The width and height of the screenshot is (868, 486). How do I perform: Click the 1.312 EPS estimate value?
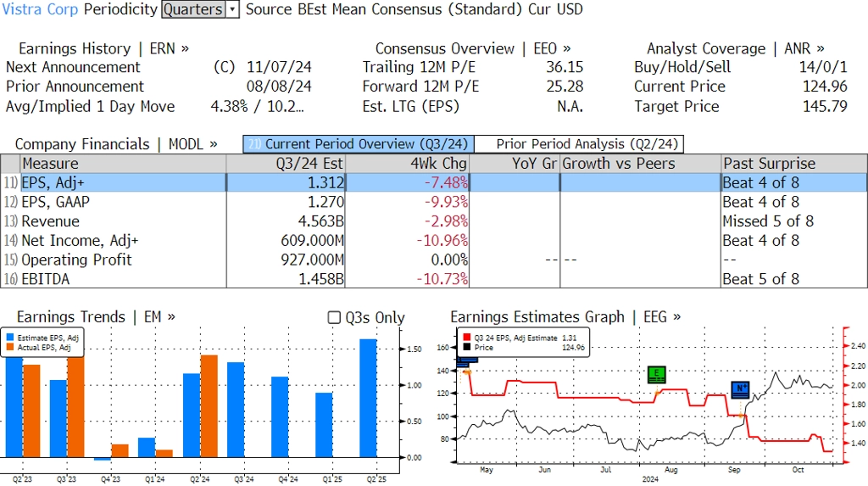pos(326,182)
